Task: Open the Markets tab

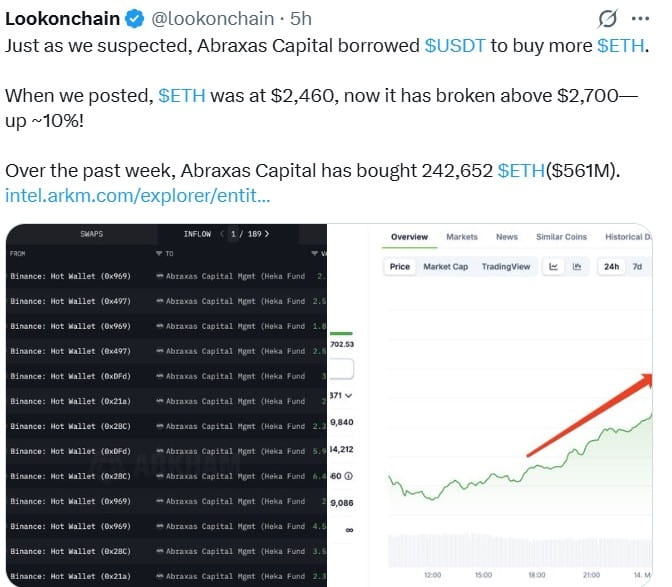Action: click(x=462, y=237)
